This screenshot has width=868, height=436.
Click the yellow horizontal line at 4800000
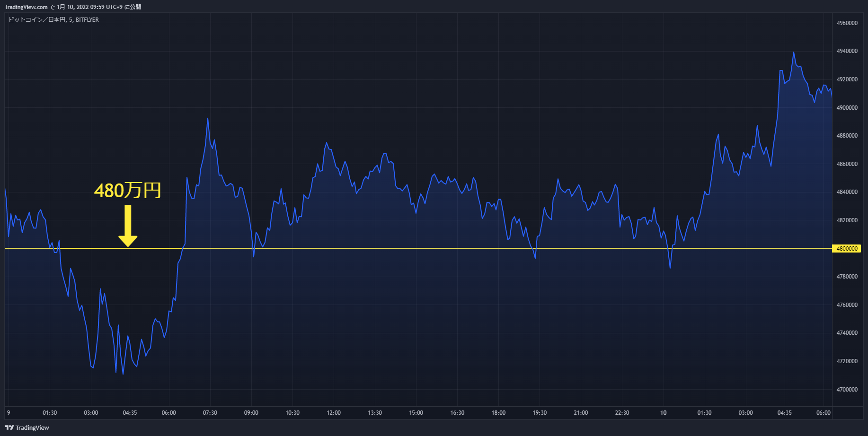point(418,248)
